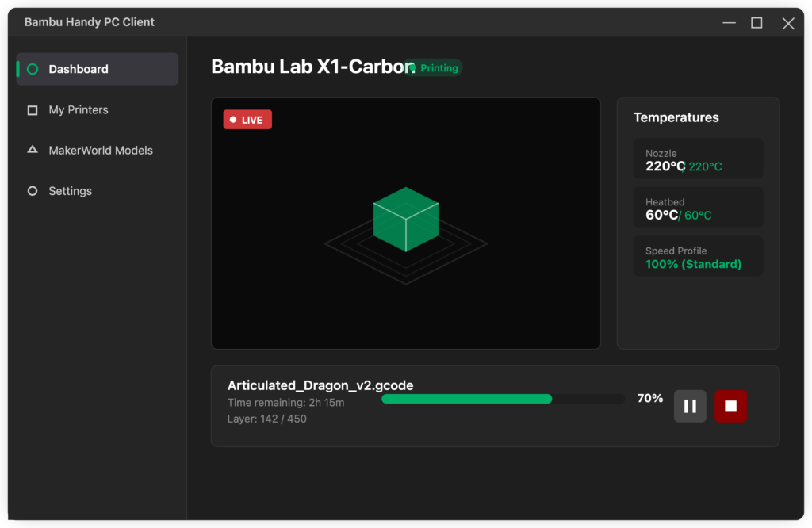Select the Nozzle temperature card

698,159
